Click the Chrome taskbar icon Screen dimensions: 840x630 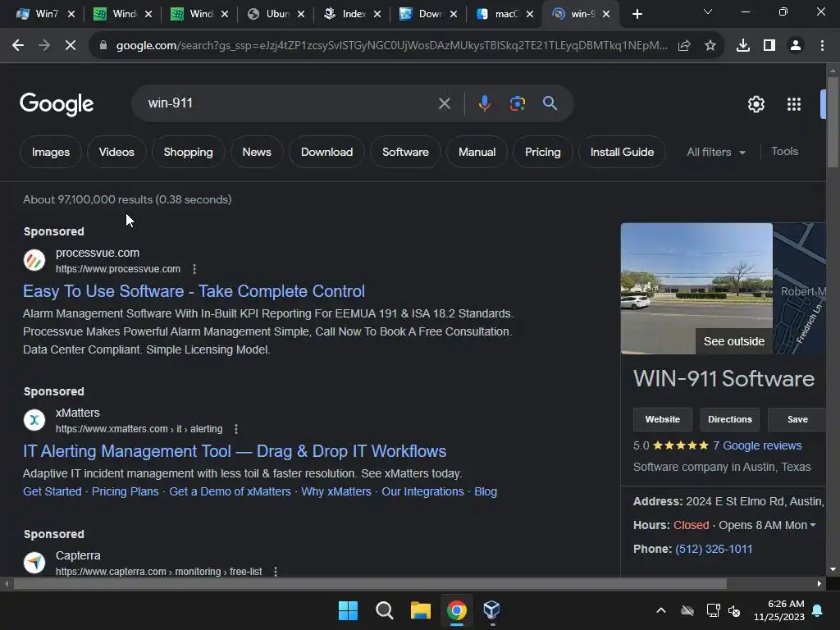[457, 610]
